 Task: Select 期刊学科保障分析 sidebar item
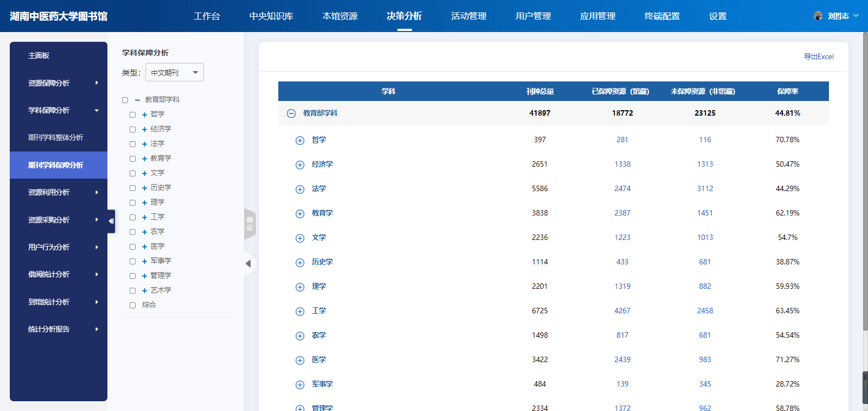(59, 165)
